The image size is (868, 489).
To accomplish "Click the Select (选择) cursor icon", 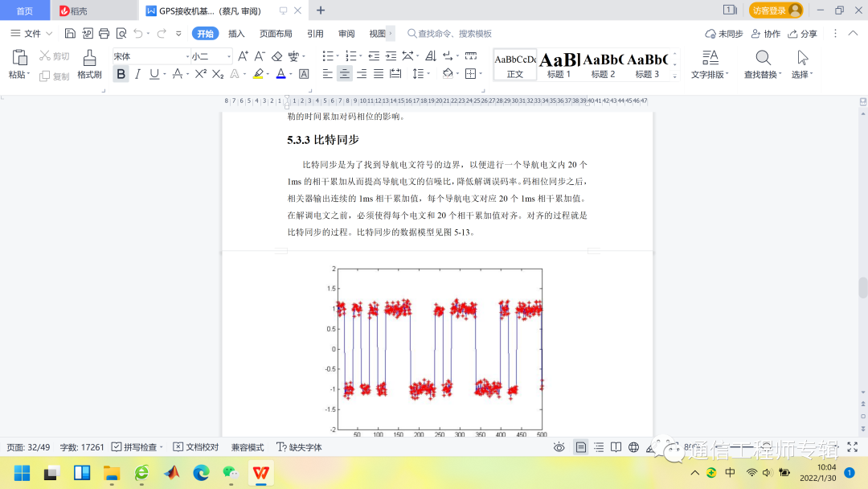I will point(803,58).
